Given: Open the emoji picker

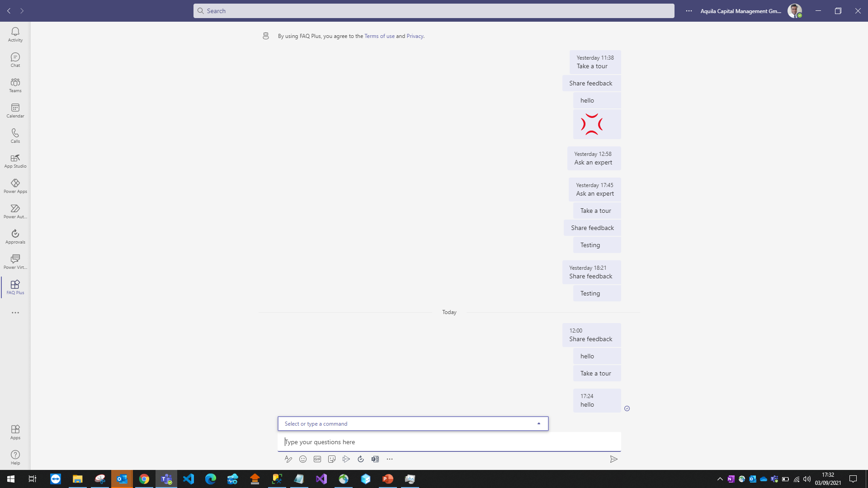Looking at the screenshot, I should [x=303, y=459].
